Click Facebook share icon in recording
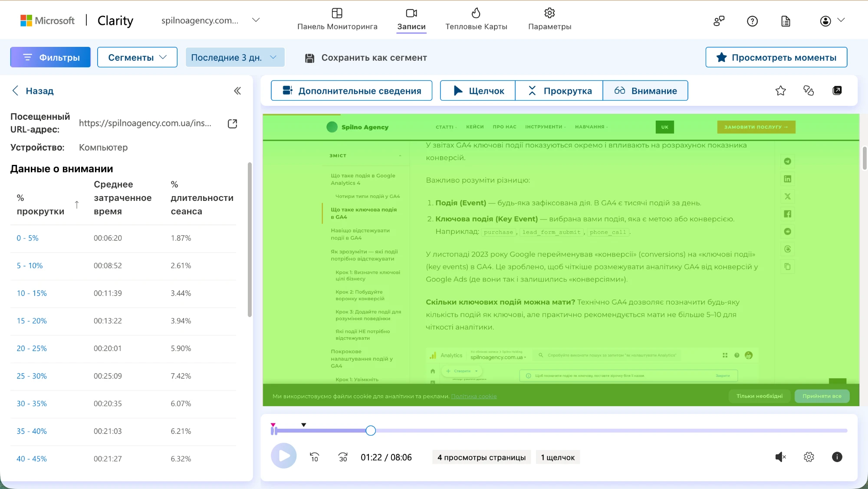868x489 pixels. coord(787,214)
